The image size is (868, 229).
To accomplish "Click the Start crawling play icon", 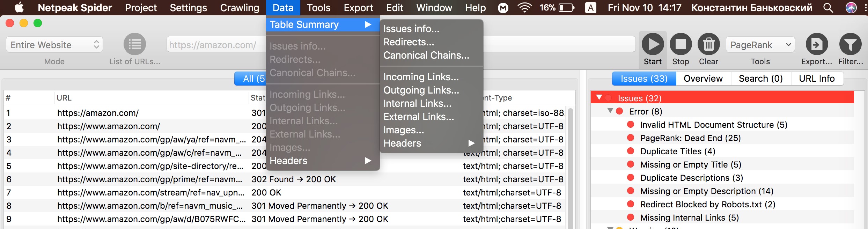I will (x=652, y=45).
